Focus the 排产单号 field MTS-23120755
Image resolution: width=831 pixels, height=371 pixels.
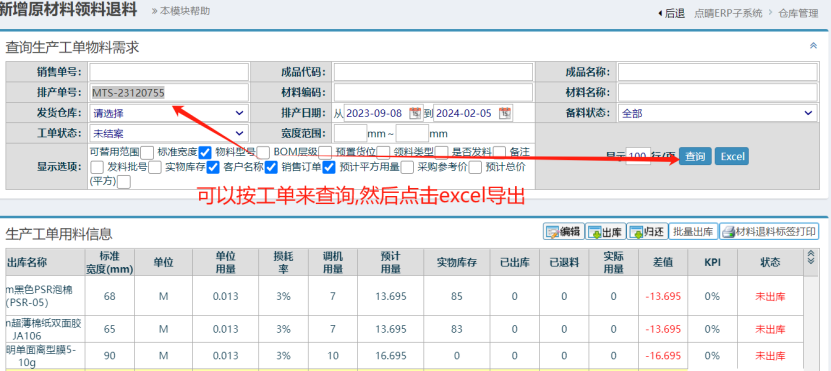169,93
